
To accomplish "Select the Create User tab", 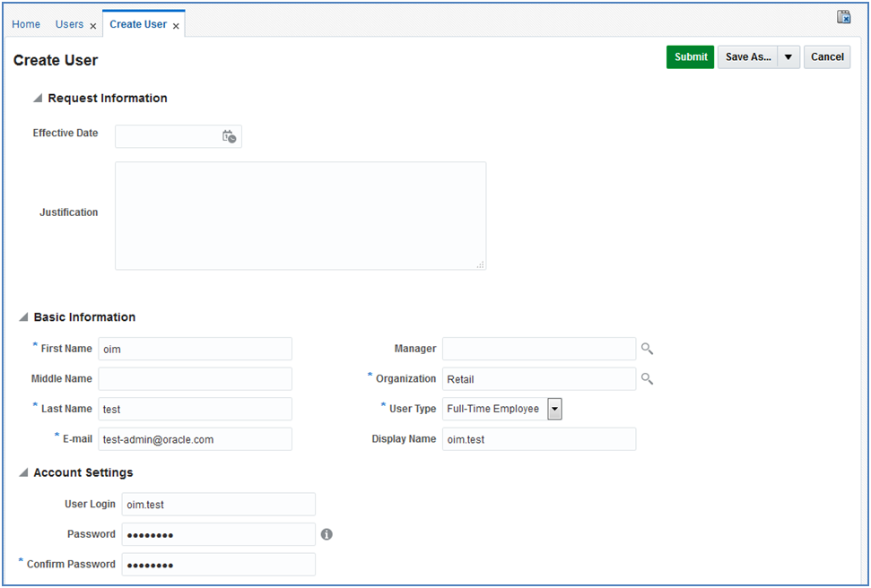I will tap(138, 24).
